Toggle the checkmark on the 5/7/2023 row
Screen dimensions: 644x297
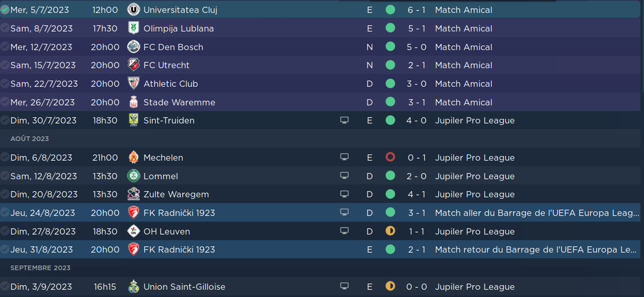pyautogui.click(x=5, y=10)
